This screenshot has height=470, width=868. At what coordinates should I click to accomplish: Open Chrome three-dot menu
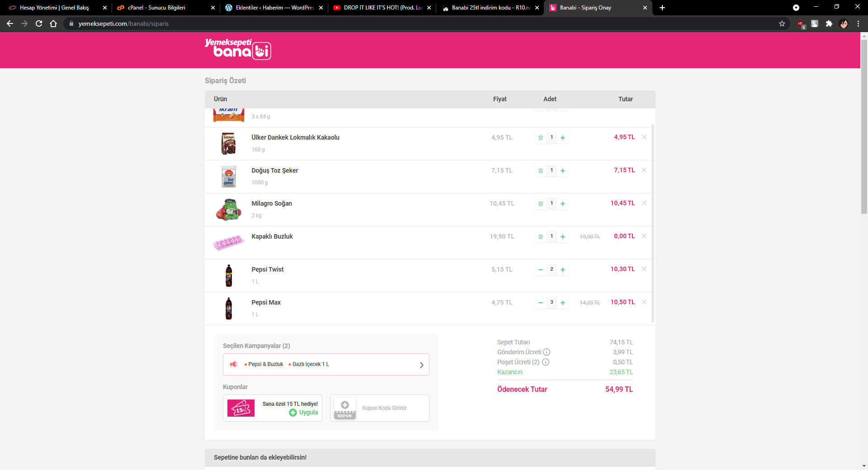[x=858, y=23]
